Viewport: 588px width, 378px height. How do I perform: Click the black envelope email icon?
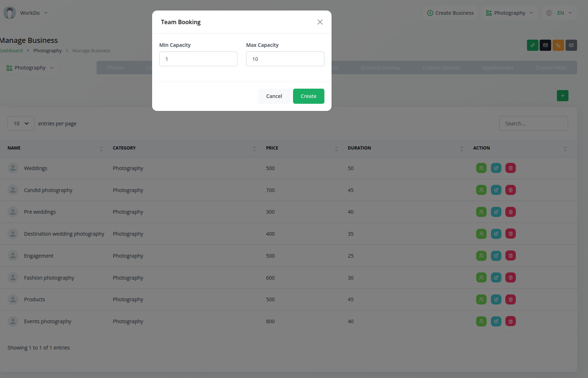point(545,45)
